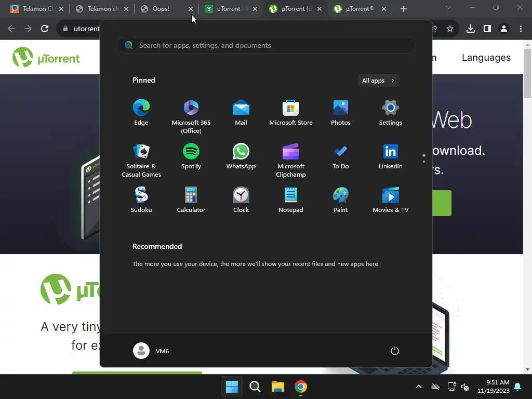Switch to Chrome on the taskbar
The width and height of the screenshot is (532, 399).
[301, 387]
